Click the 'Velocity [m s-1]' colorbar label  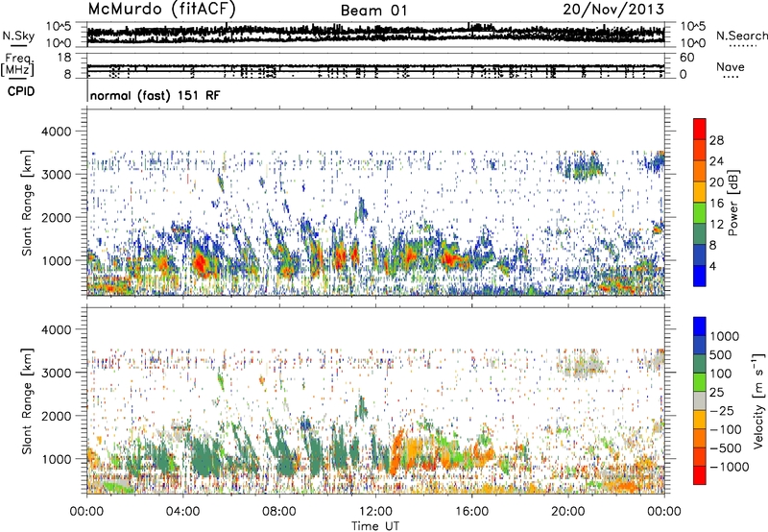(x=758, y=400)
